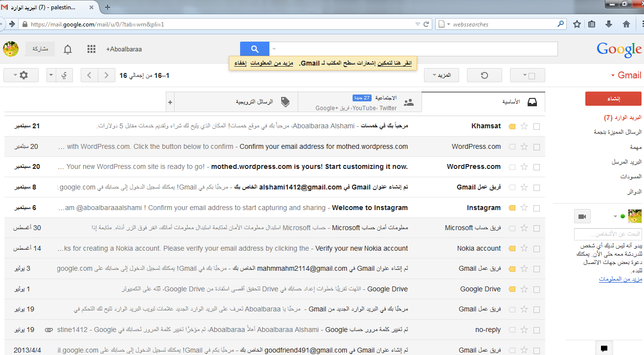Image resolution: width=644 pixels, height=355 pixels.
Task: Select the Nokia account email checkbox
Action: 536,249
